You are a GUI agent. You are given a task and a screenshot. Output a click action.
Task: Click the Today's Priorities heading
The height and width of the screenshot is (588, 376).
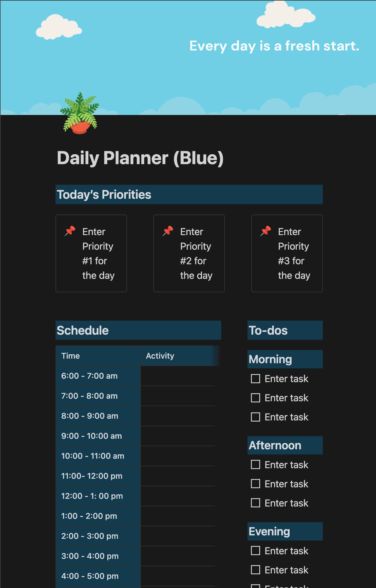104,195
